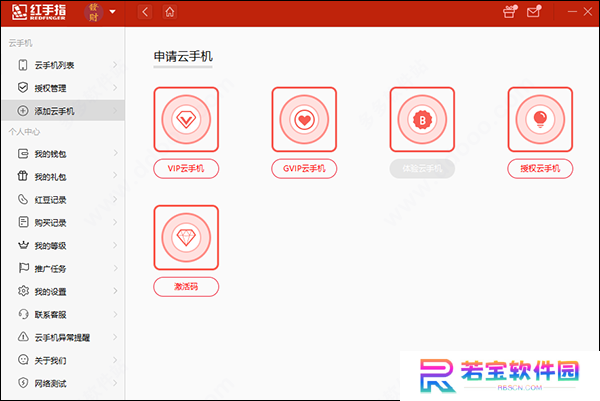The image size is (600, 401).
Task: Click the 个人中心 section label
Action: pos(24,132)
